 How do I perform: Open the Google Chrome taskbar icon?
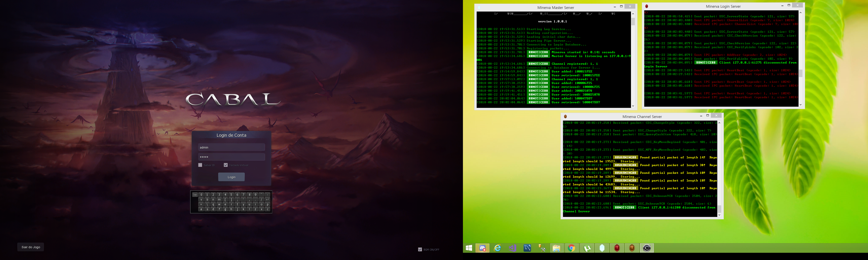tap(571, 248)
